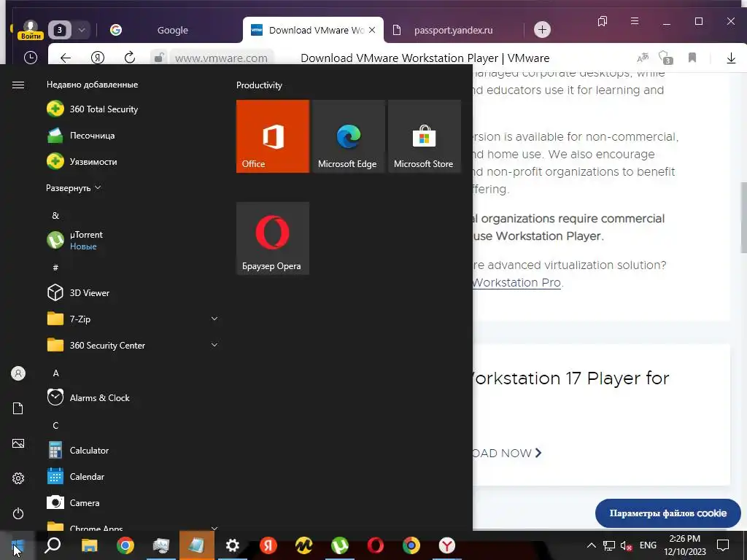Open Start menu hamburger expand button
Screen dimensions: 747x560
(x=18, y=85)
